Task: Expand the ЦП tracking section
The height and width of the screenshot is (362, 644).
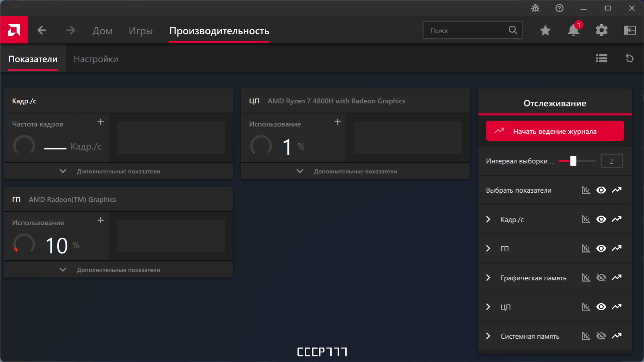Action: click(488, 307)
